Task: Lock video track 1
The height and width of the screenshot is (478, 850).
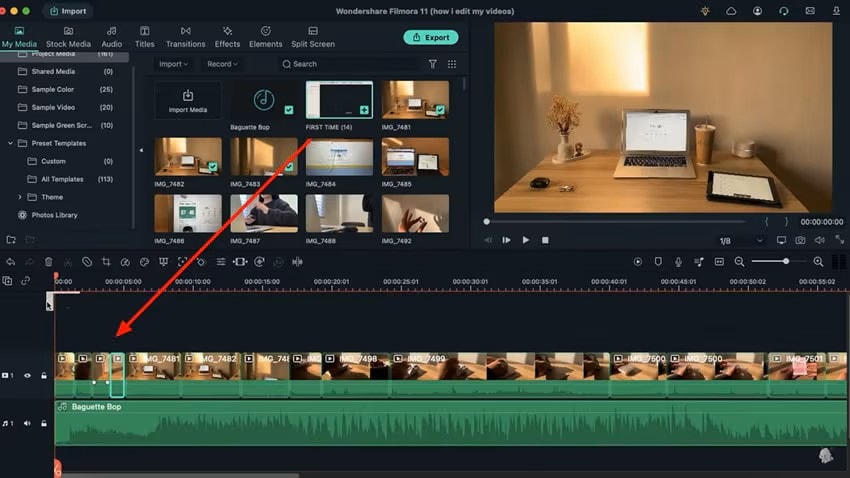Action: pyautogui.click(x=44, y=375)
